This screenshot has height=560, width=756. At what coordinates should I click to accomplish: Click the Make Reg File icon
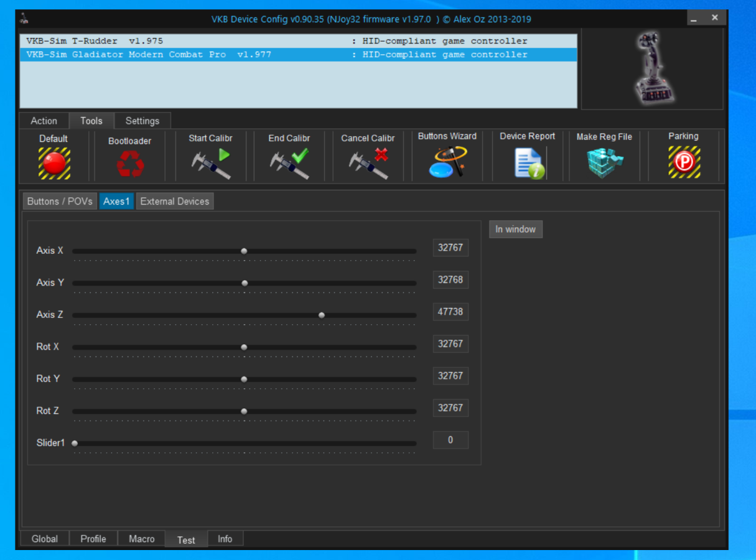(x=605, y=163)
